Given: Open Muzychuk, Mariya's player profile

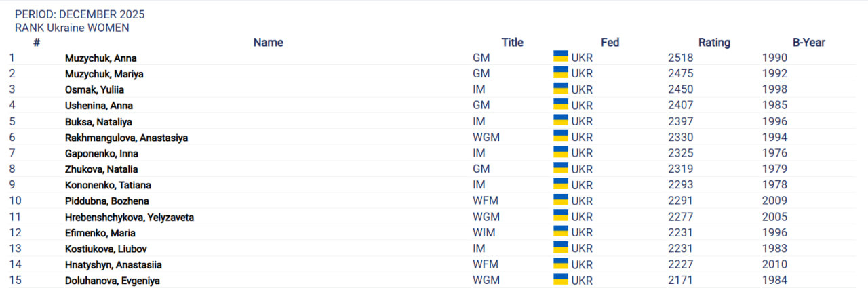Looking at the screenshot, I should pyautogui.click(x=104, y=74).
